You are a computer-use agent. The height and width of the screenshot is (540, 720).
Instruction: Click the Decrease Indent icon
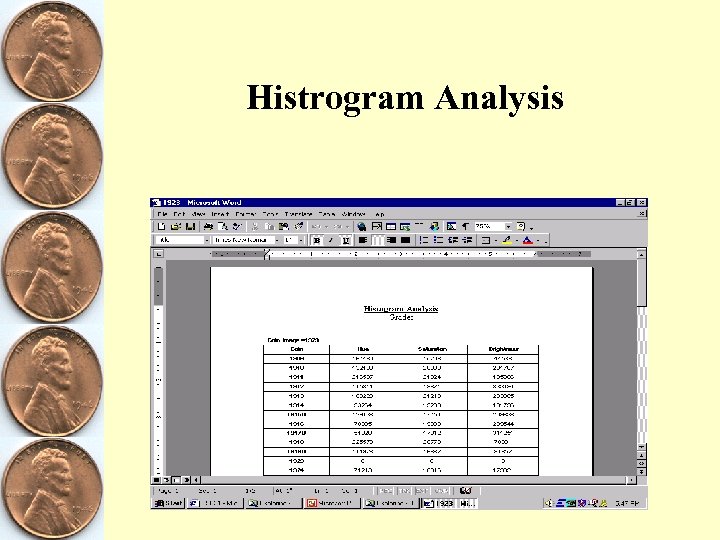[x=453, y=240]
